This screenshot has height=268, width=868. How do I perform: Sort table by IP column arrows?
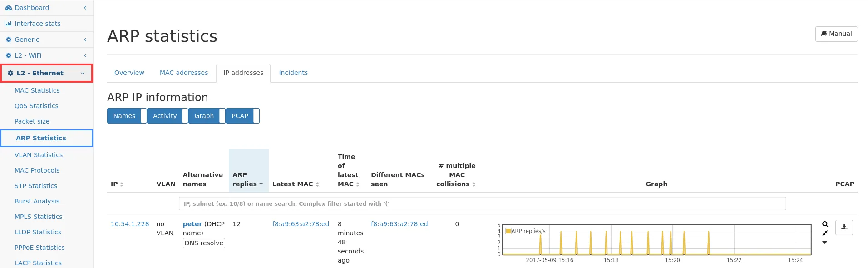point(122,184)
